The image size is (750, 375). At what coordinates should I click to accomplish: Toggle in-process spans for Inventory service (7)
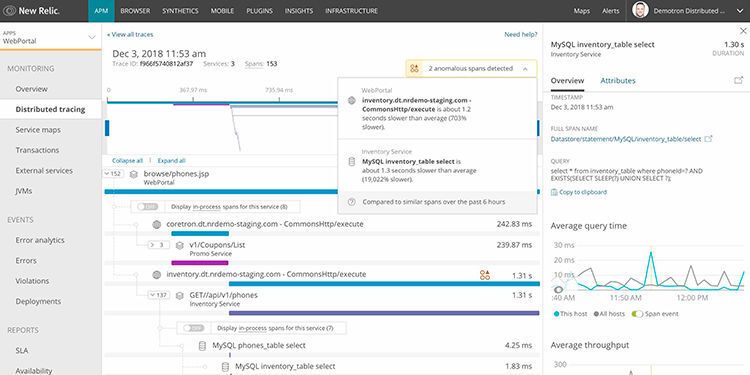click(x=193, y=328)
